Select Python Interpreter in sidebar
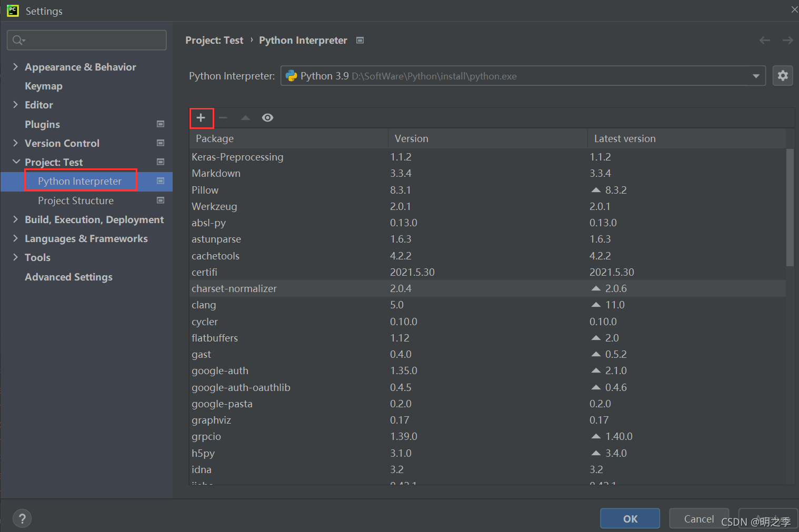799x532 pixels. click(79, 181)
